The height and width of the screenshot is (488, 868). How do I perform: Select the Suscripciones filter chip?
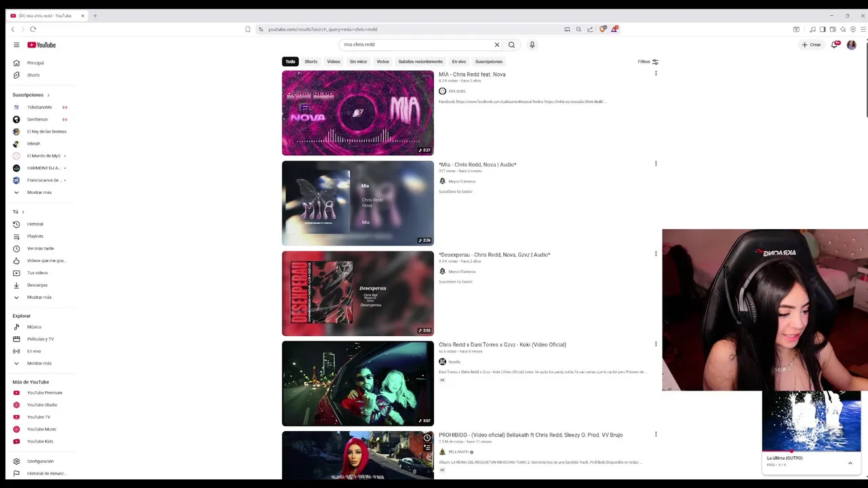coord(489,62)
